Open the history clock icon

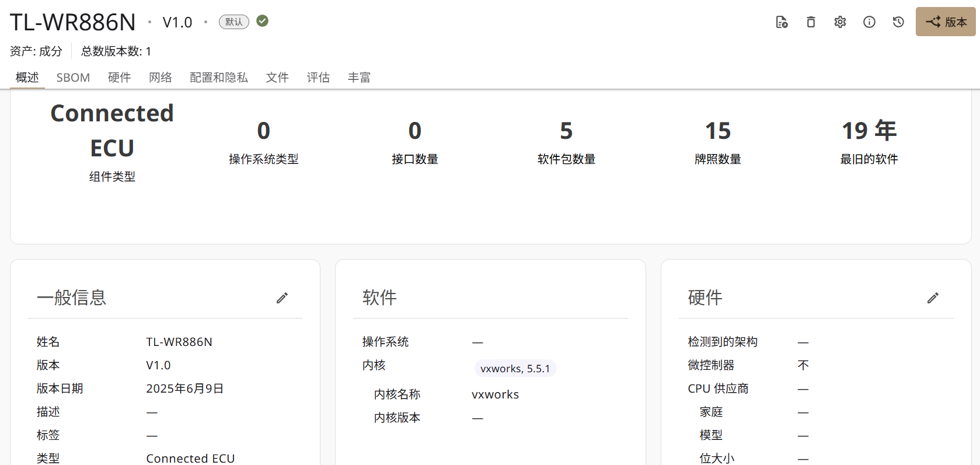point(898,22)
